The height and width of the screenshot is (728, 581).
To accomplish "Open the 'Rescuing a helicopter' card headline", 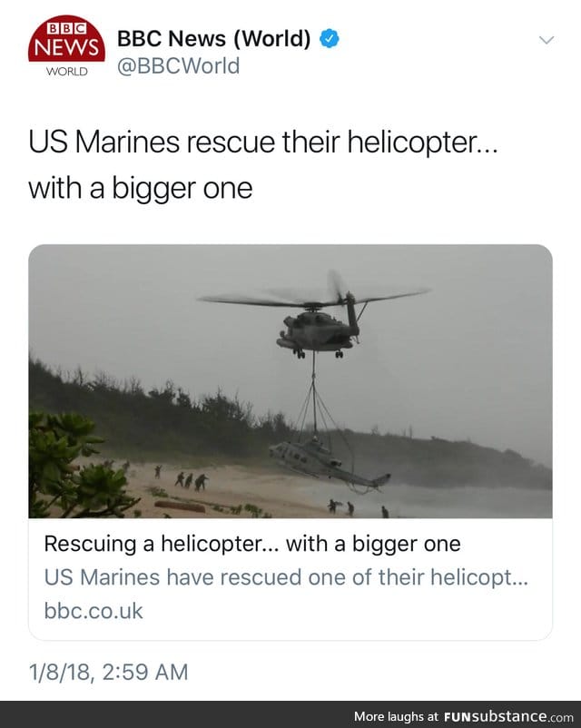I will click(x=252, y=544).
